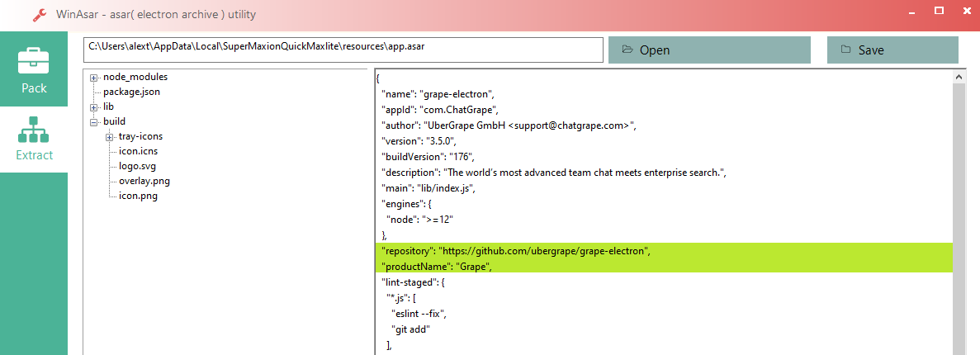980x355 pixels.
Task: Collapse the build folder
Action: pyautogui.click(x=94, y=122)
